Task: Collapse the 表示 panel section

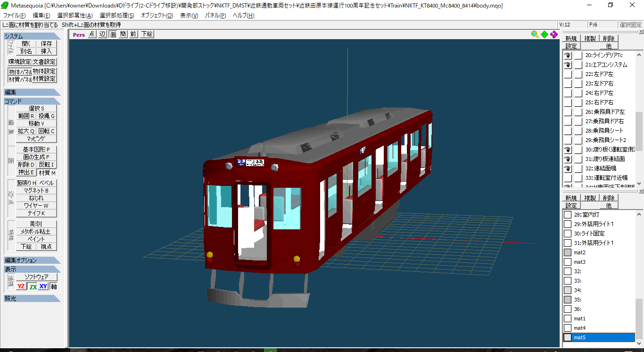Action: click(x=32, y=269)
